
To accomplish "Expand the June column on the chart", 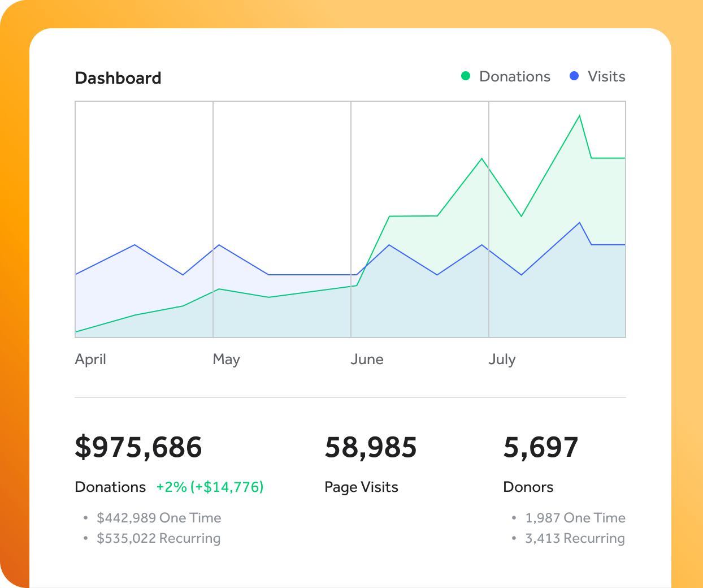I will click(419, 219).
